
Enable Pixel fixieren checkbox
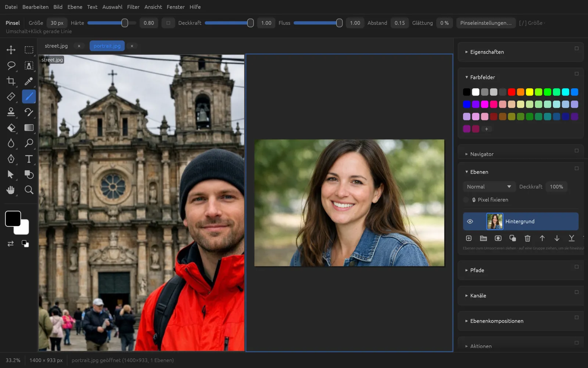[x=466, y=200]
